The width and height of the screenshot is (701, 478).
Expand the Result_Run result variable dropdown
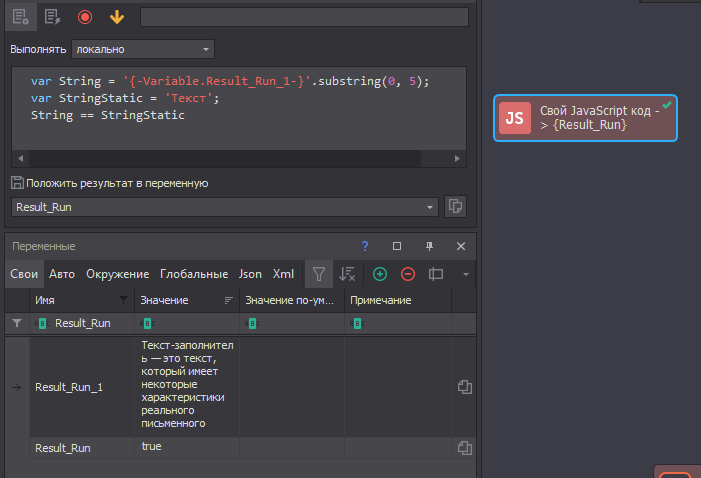point(431,206)
